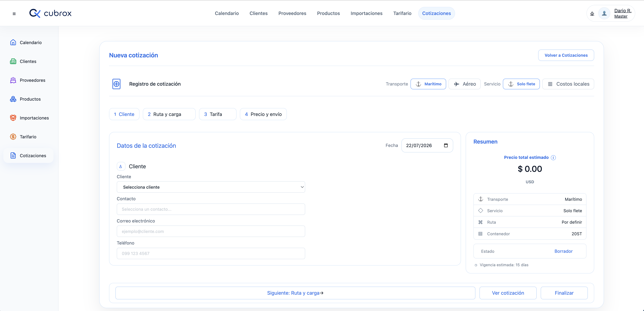This screenshot has width=644, height=311.
Task: Click the Teléfono input field
Action: tap(211, 253)
